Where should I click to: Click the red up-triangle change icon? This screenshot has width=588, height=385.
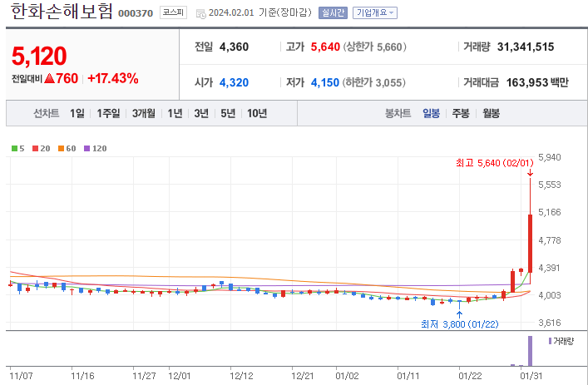(50, 79)
